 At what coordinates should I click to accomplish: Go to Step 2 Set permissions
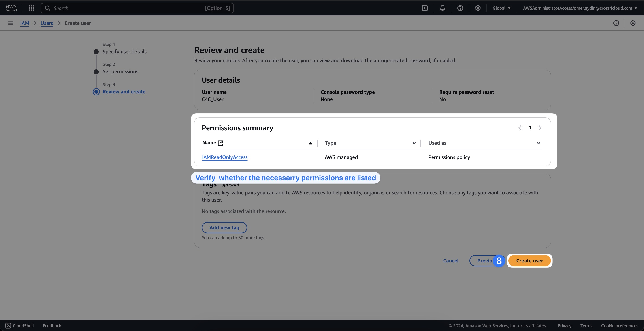(x=120, y=72)
